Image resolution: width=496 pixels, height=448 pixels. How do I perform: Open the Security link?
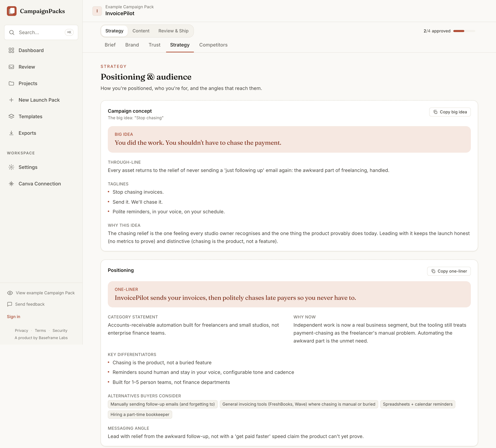click(x=60, y=331)
